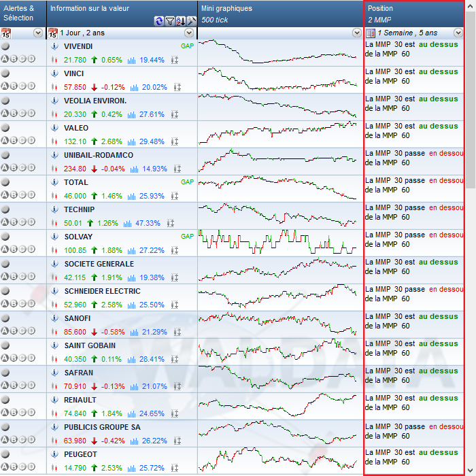This screenshot has height=476, width=476.
Task: Click the Information sur la valeur header
Action: click(122, 14)
